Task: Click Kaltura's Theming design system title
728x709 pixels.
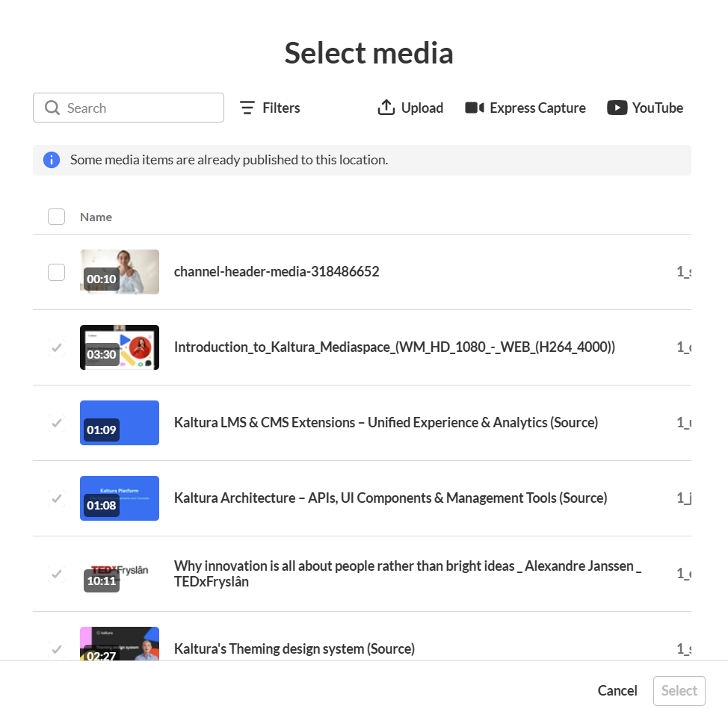Action: tap(294, 648)
